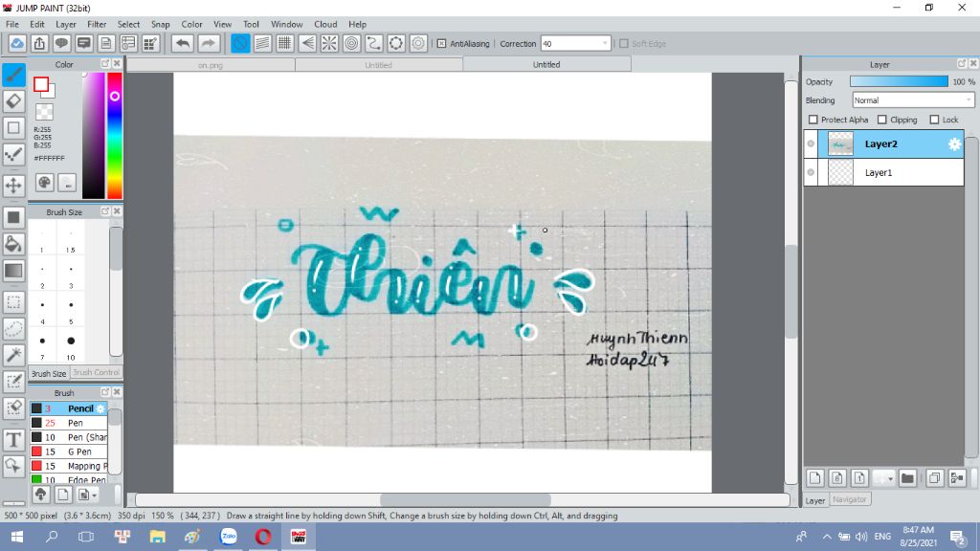Enable curve snap
This screenshot has width=980, height=551.
(374, 43)
